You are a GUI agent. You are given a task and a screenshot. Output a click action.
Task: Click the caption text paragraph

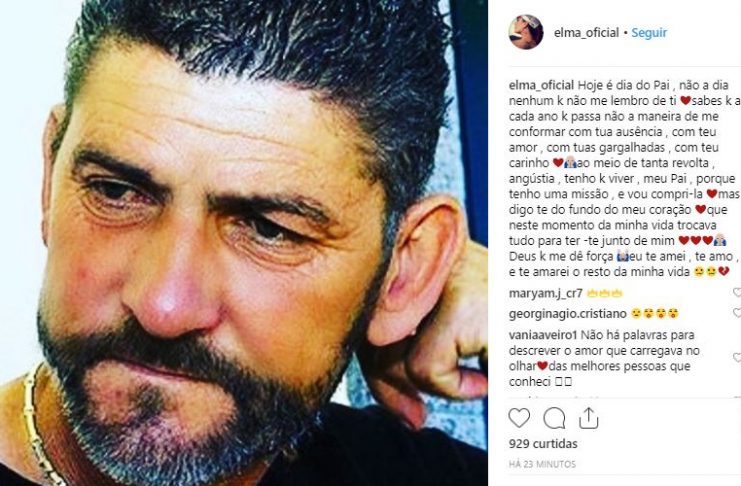(624, 178)
